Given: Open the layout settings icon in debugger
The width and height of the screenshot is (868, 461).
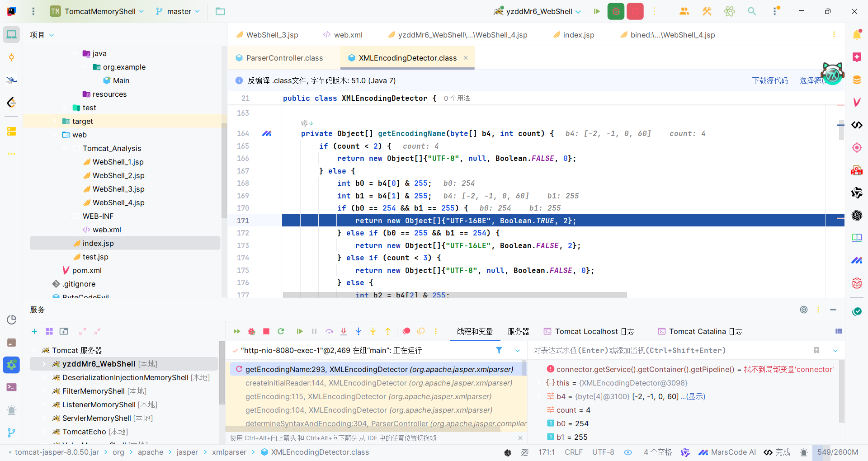Looking at the screenshot, I should 839,331.
